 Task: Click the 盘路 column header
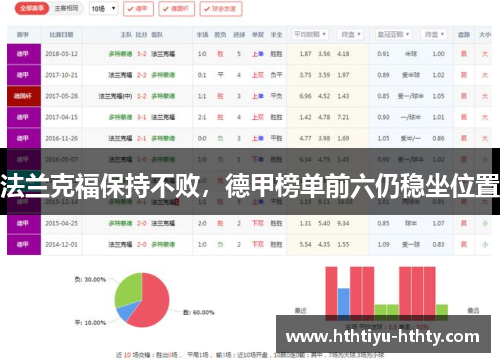pos(464,34)
